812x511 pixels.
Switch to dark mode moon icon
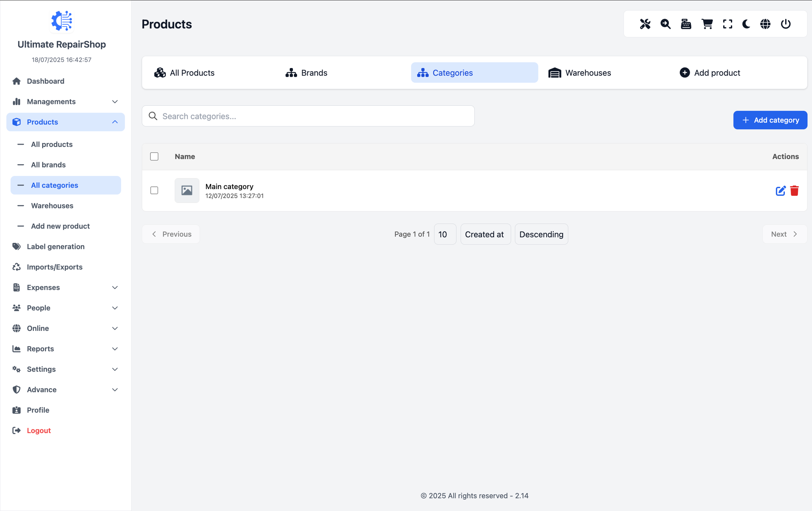pos(746,24)
